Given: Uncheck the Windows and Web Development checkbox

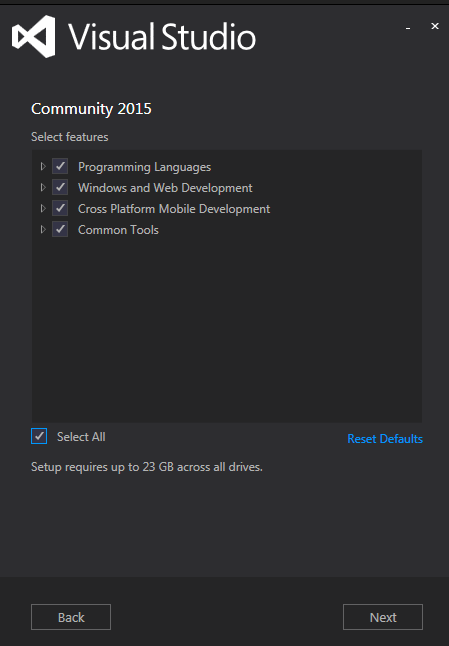Looking at the screenshot, I should (60, 187).
